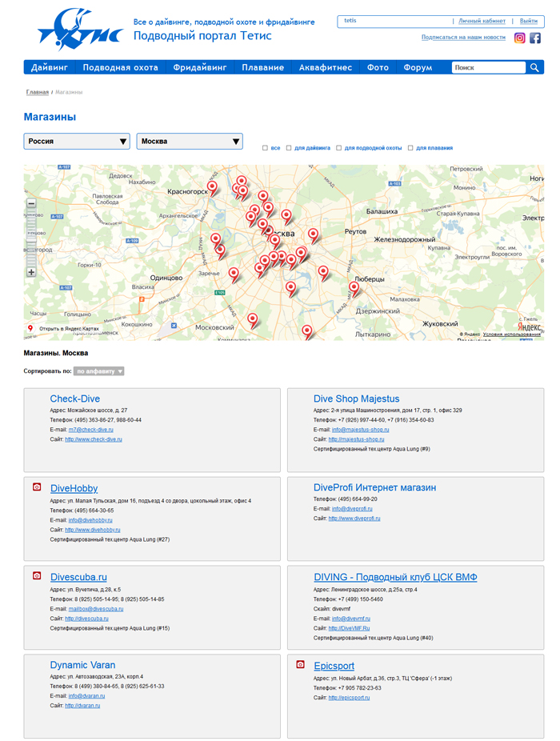Click info@dvaran.ru email link
Screen dimensions: 560x741
[86, 696]
